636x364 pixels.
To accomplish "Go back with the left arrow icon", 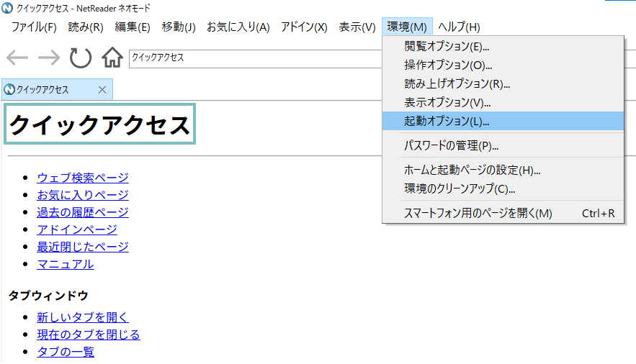I will 17,58.
